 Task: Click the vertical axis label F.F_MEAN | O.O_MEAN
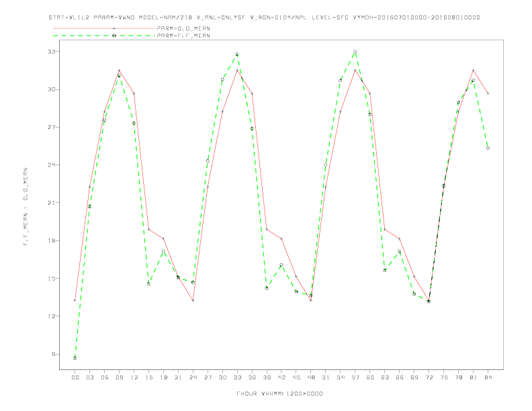26,207
